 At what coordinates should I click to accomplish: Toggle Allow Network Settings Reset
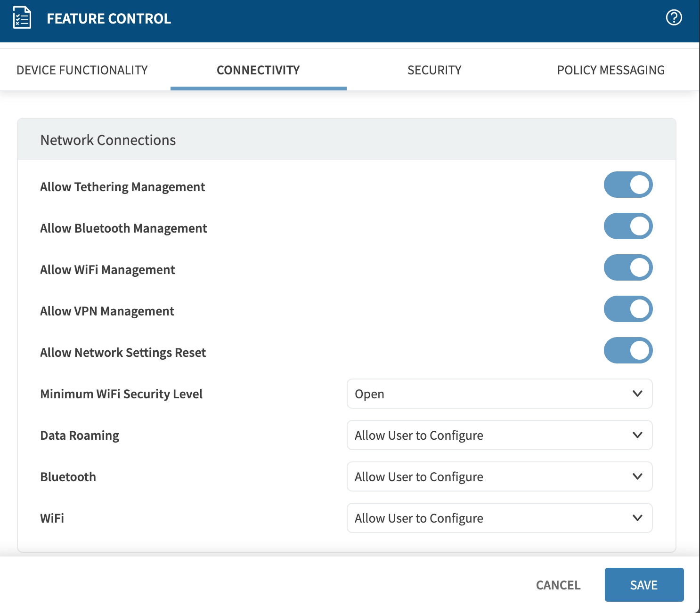(628, 350)
